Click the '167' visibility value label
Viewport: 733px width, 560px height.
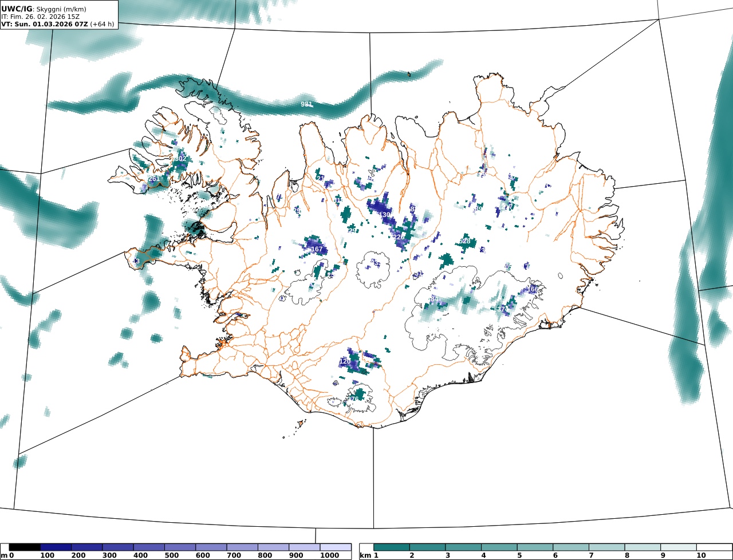(317, 249)
